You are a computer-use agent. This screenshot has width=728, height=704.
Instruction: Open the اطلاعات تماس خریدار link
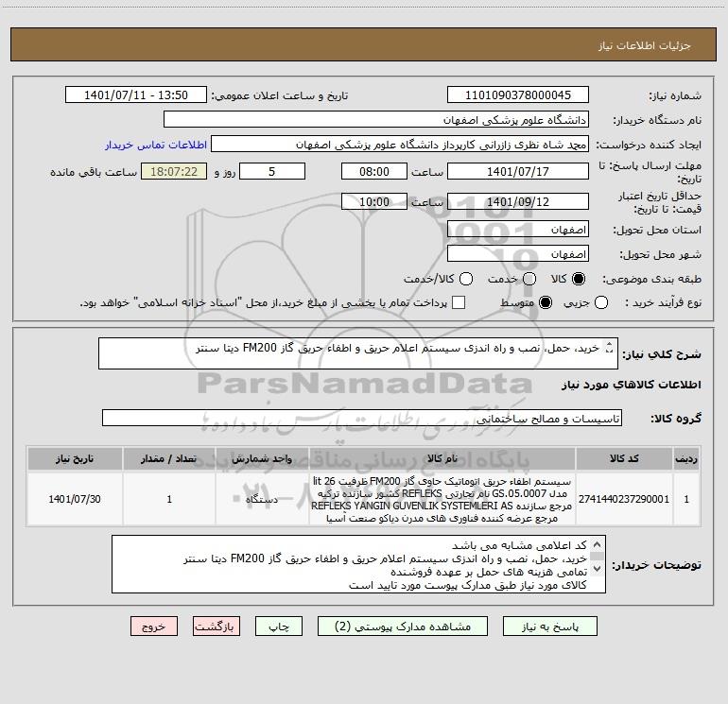[x=156, y=145]
